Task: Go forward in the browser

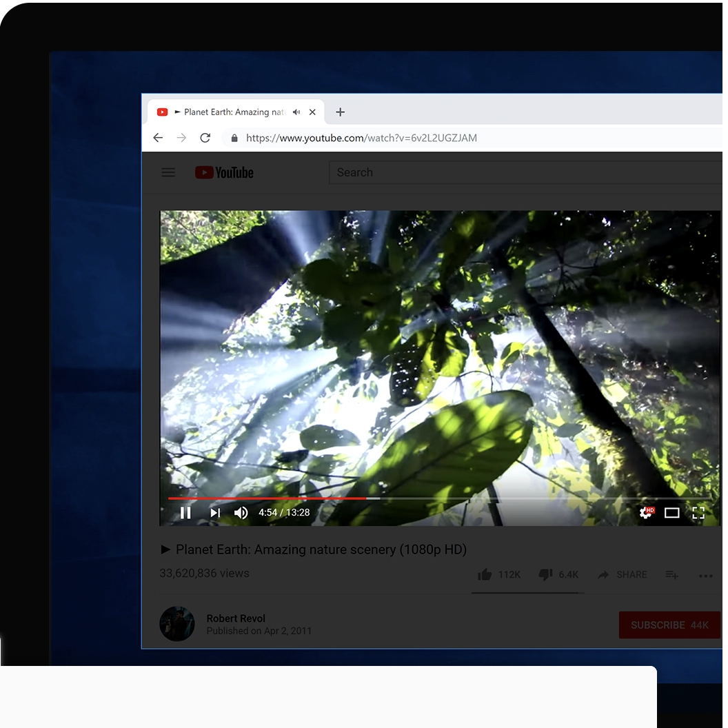Action: click(x=181, y=138)
